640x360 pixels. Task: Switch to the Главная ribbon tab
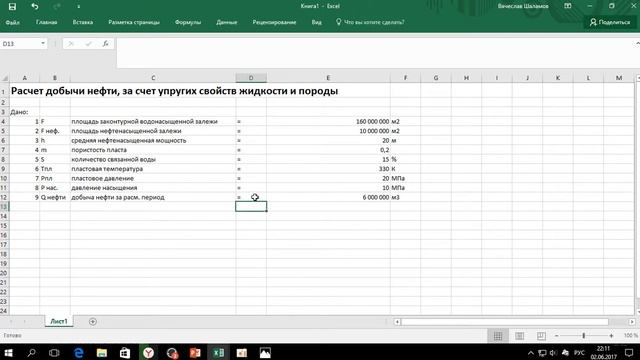(x=47, y=22)
